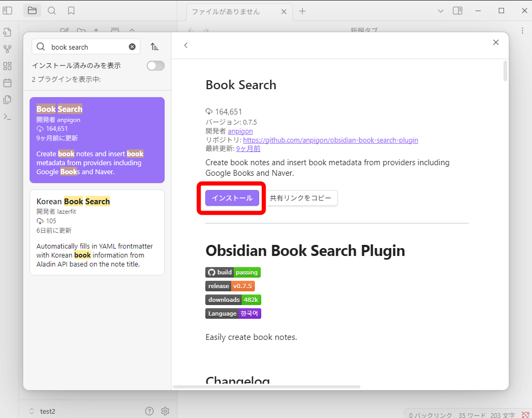Open the GitHub repository link

tap(330, 140)
